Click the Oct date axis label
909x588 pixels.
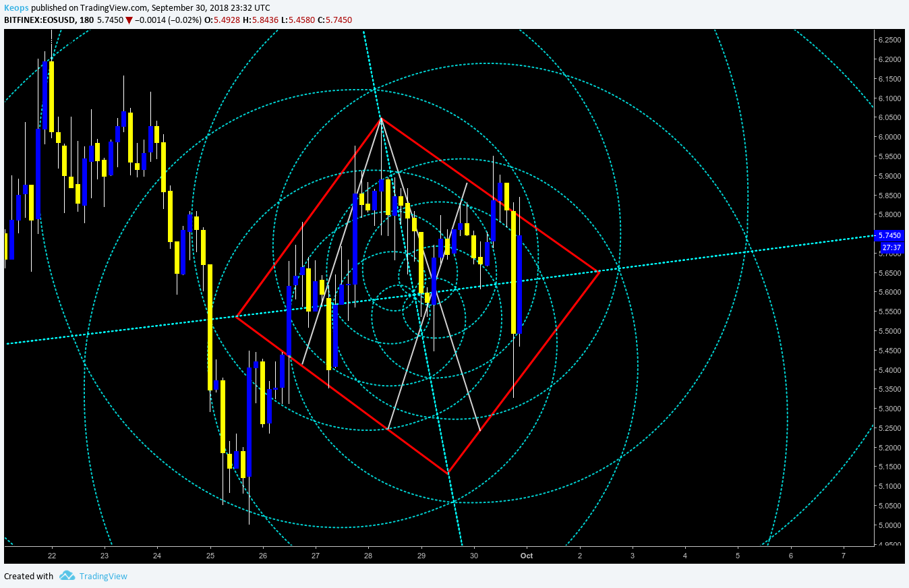pyautogui.click(x=527, y=556)
